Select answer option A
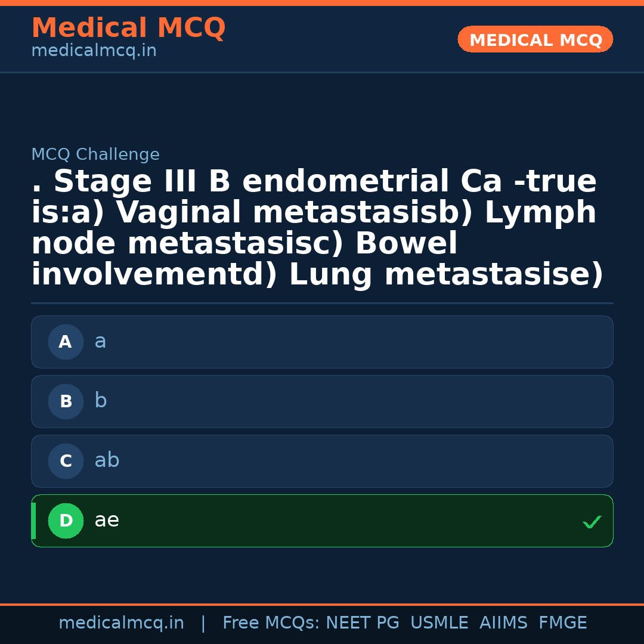 click(322, 342)
